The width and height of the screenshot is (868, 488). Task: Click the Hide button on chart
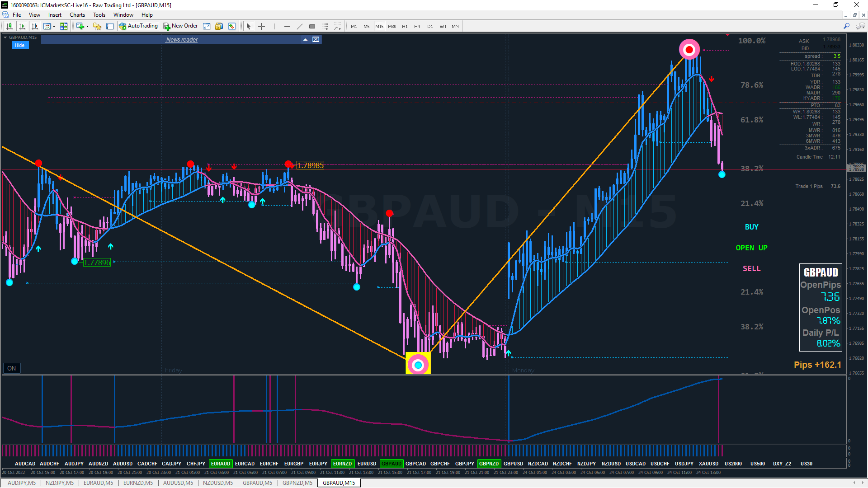click(x=19, y=45)
